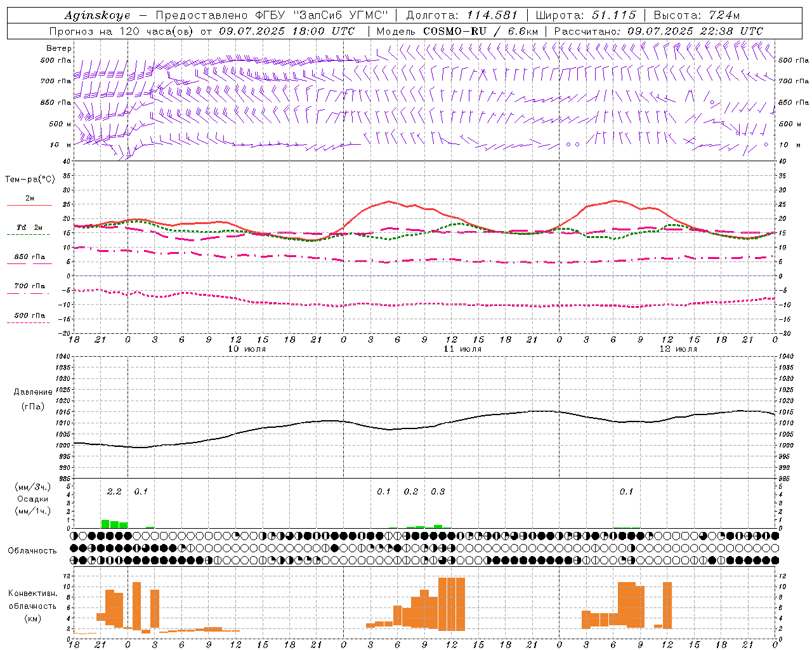Click the 10 июля date label

coord(247,349)
